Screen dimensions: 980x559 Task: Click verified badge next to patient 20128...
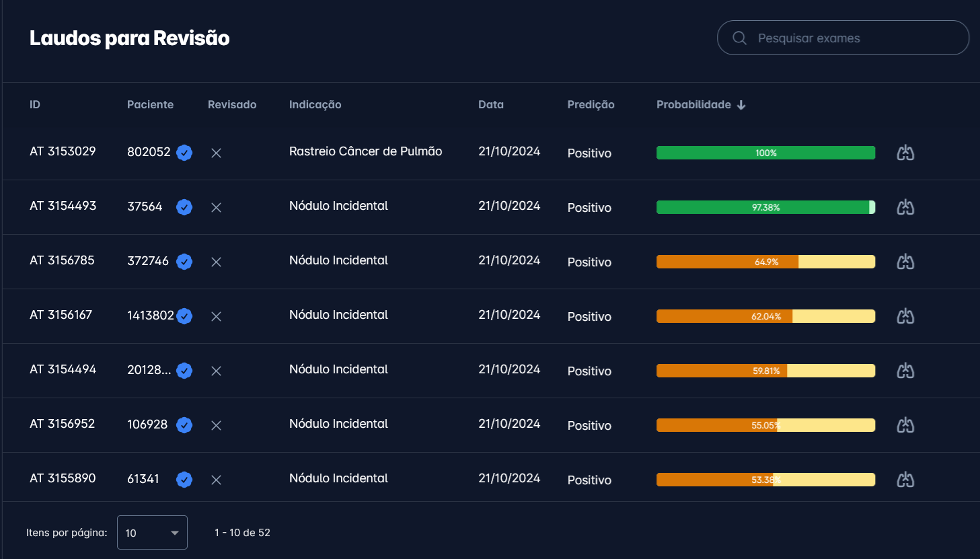click(x=184, y=371)
